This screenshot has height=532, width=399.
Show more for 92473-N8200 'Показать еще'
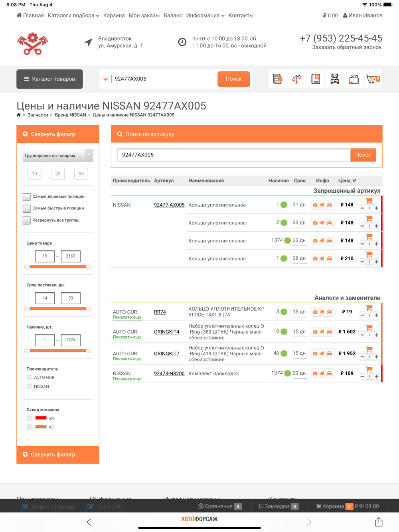pyautogui.click(x=127, y=379)
